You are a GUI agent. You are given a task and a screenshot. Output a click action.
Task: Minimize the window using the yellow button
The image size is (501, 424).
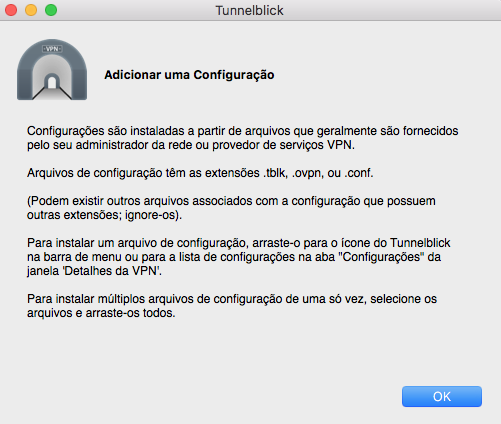point(31,10)
